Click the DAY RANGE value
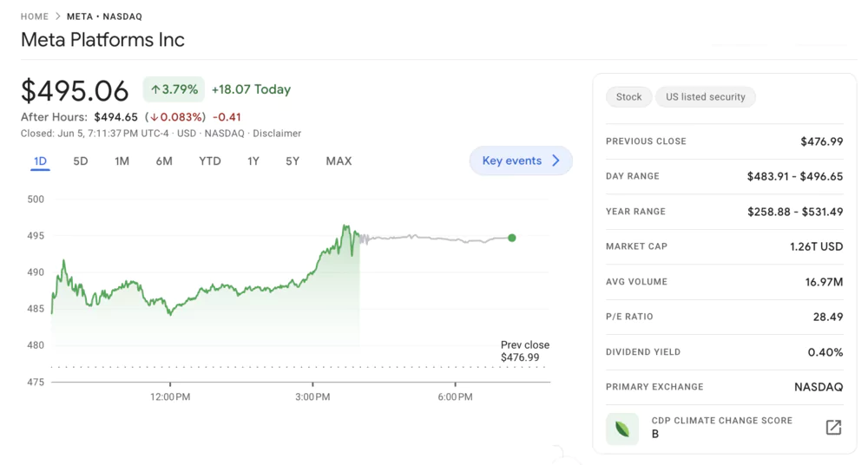 (795, 176)
